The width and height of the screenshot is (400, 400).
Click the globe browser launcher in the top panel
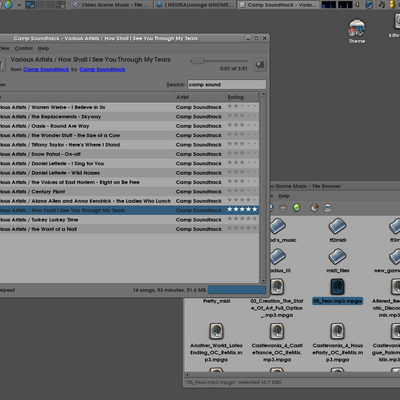click(x=8, y=5)
